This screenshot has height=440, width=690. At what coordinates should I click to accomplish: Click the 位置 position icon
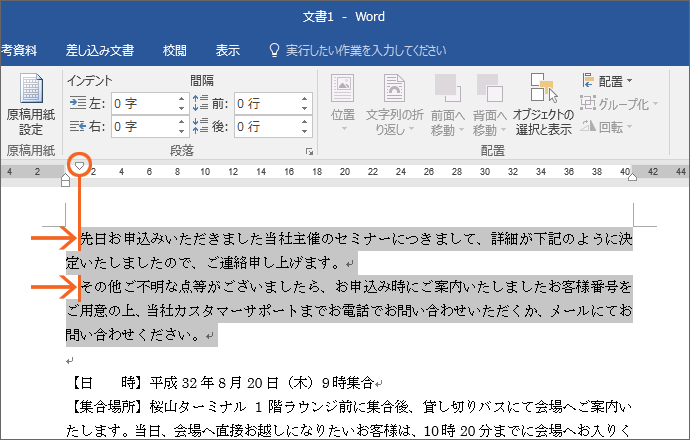coord(342,88)
